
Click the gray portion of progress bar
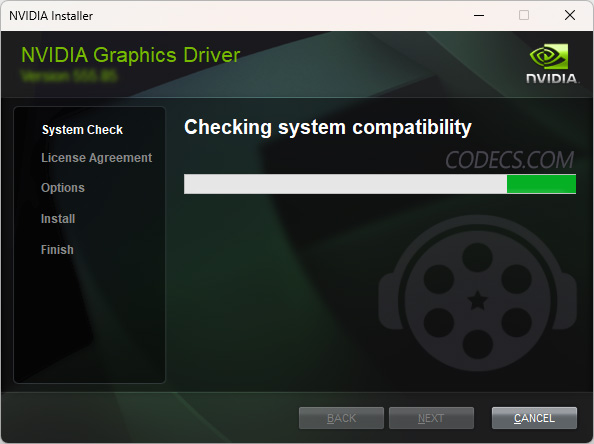pos(345,184)
